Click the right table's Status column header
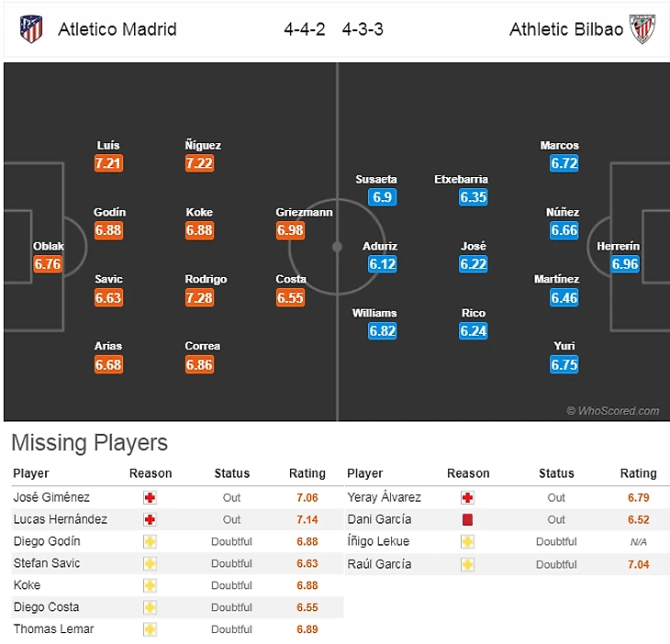 (556, 473)
